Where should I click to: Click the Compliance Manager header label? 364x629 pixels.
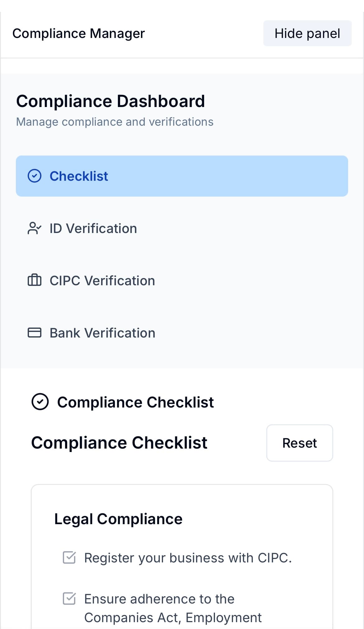(78, 33)
